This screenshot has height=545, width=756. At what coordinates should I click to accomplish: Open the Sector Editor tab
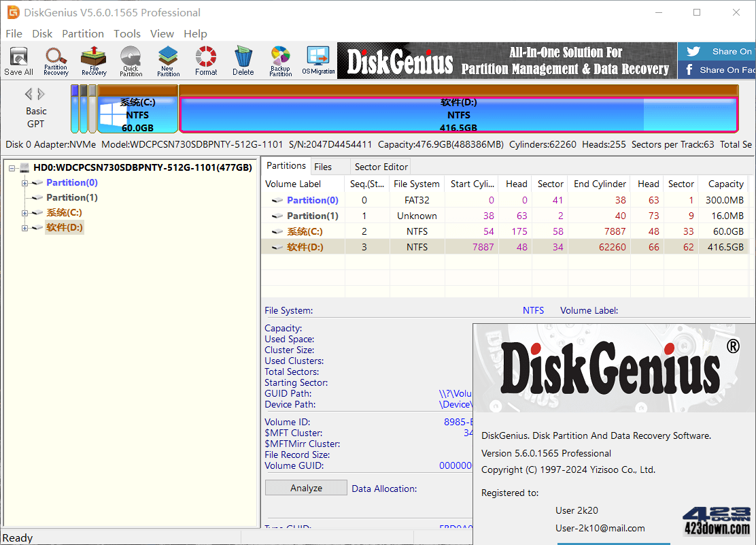[380, 166]
